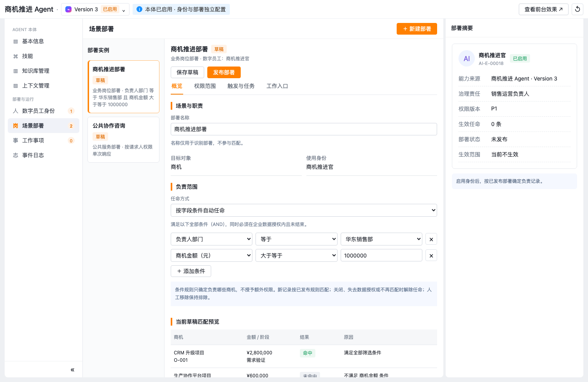The width and height of the screenshot is (588, 382).
Task: Click the 当前不生效 value
Action: (505, 154)
